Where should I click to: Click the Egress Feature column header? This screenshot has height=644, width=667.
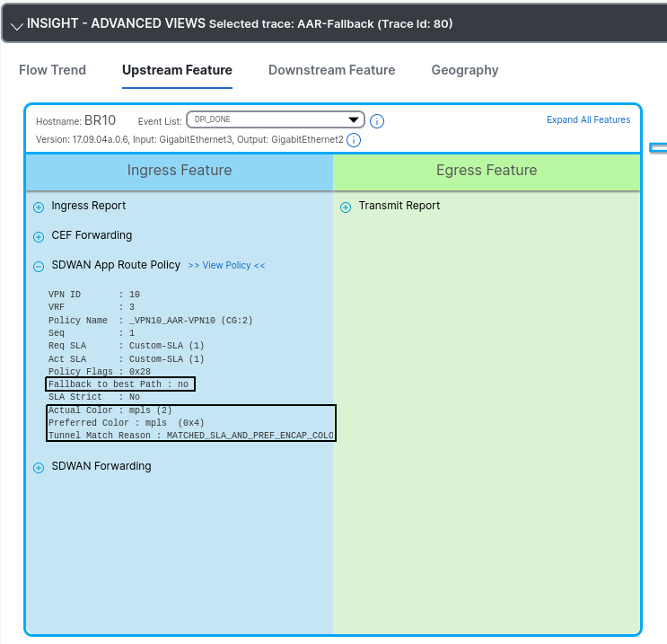[x=487, y=171]
